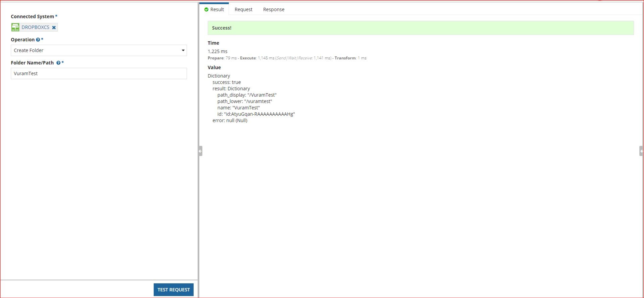
Task: Click the Execute: 1,145 ms timing detail
Action: 257,58
